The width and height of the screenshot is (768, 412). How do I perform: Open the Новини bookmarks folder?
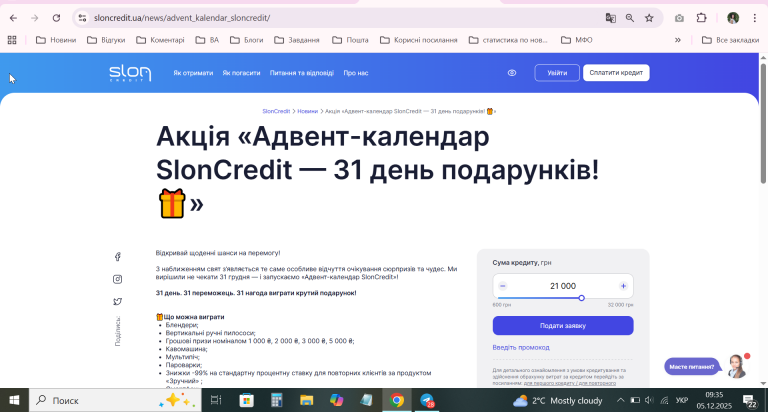56,40
